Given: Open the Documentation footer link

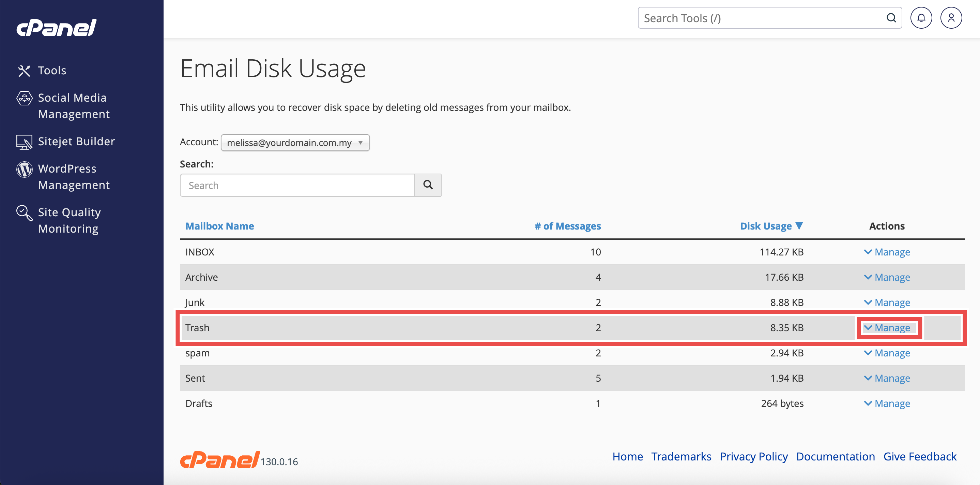Looking at the screenshot, I should [x=835, y=456].
